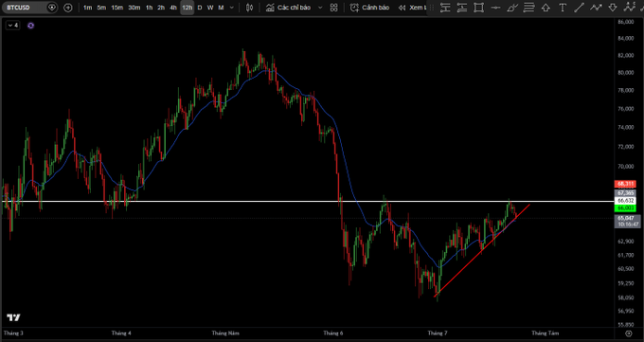Click the Tháng 6 time axis label
Image resolution: width=644 pixels, height=342 pixels.
[x=332, y=333]
